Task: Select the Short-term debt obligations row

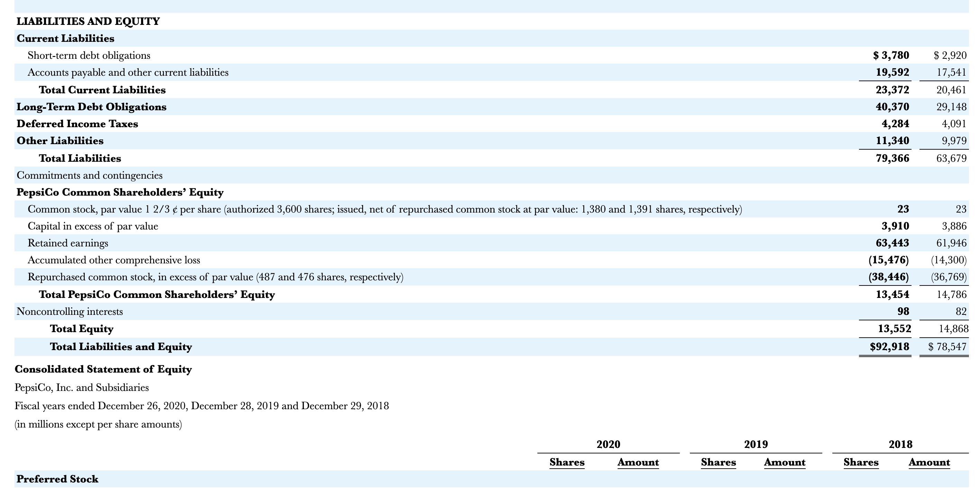Action: point(88,55)
